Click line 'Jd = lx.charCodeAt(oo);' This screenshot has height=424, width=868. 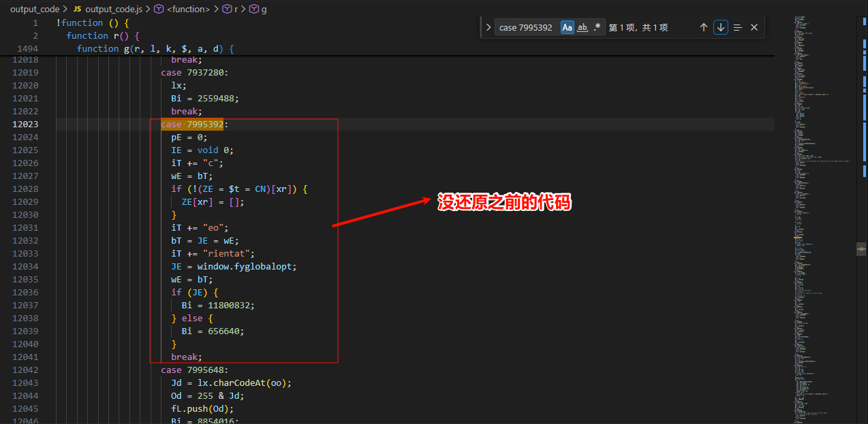(x=231, y=383)
